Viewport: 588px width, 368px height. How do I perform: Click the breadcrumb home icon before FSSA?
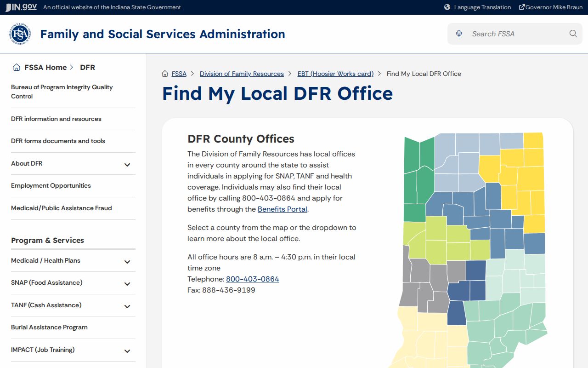[165, 74]
